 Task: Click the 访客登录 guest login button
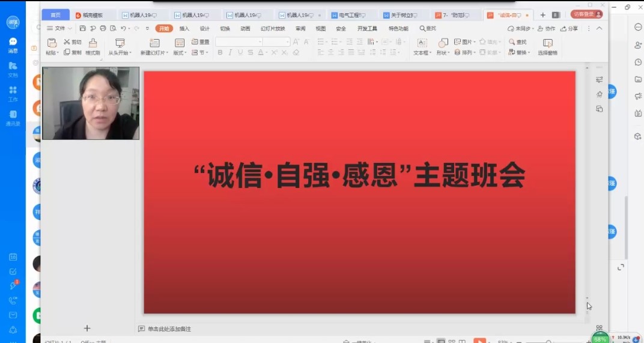pos(586,14)
